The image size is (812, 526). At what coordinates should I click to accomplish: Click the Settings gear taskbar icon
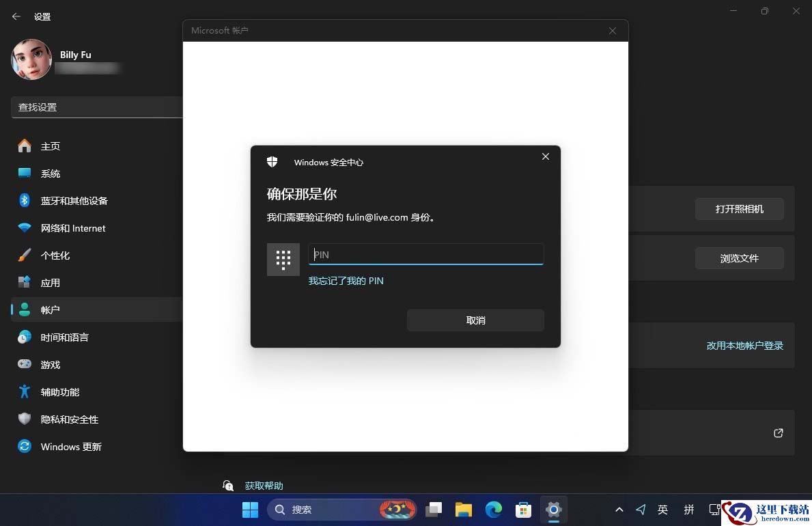click(554, 510)
